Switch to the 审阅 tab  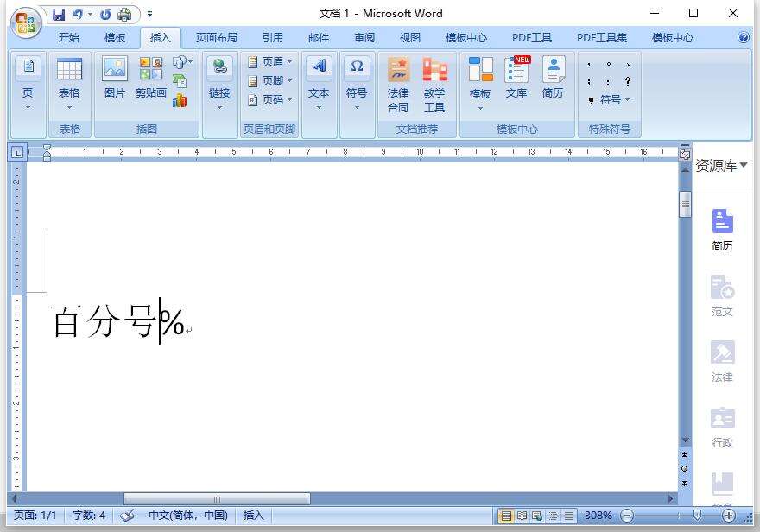click(x=364, y=38)
